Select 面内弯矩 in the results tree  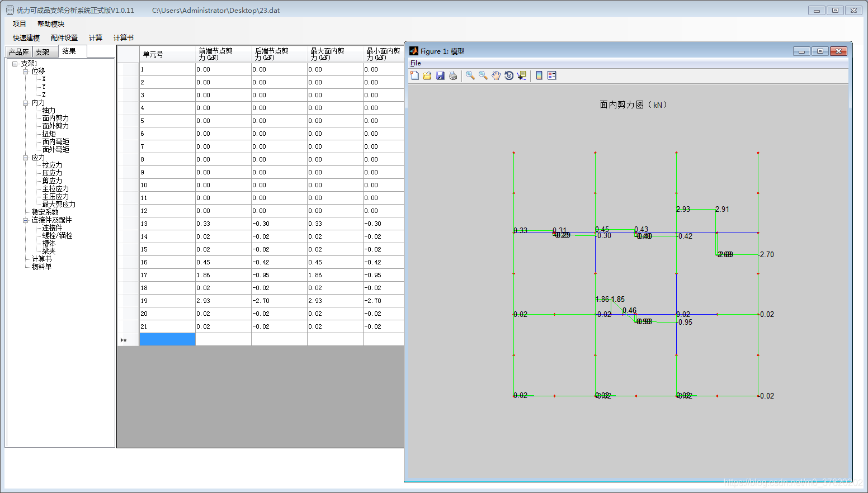(55, 142)
